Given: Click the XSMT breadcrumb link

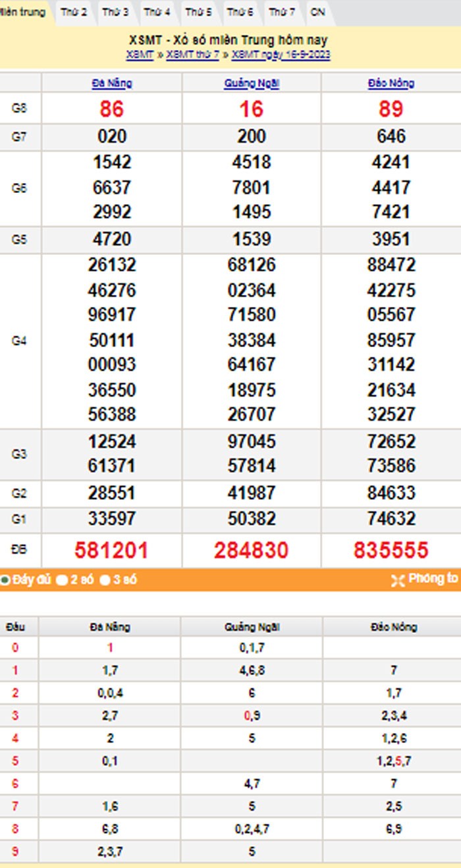Looking at the screenshot, I should (x=140, y=55).
